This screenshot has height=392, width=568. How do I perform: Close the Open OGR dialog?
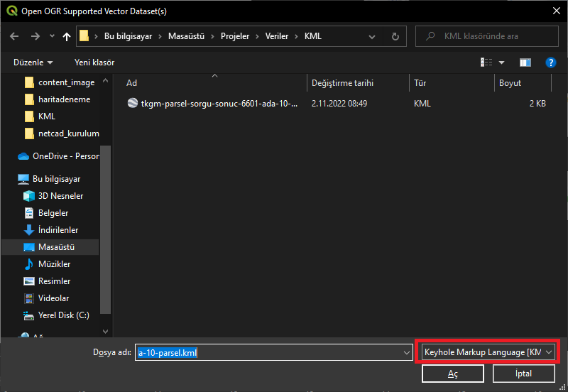[x=557, y=11]
